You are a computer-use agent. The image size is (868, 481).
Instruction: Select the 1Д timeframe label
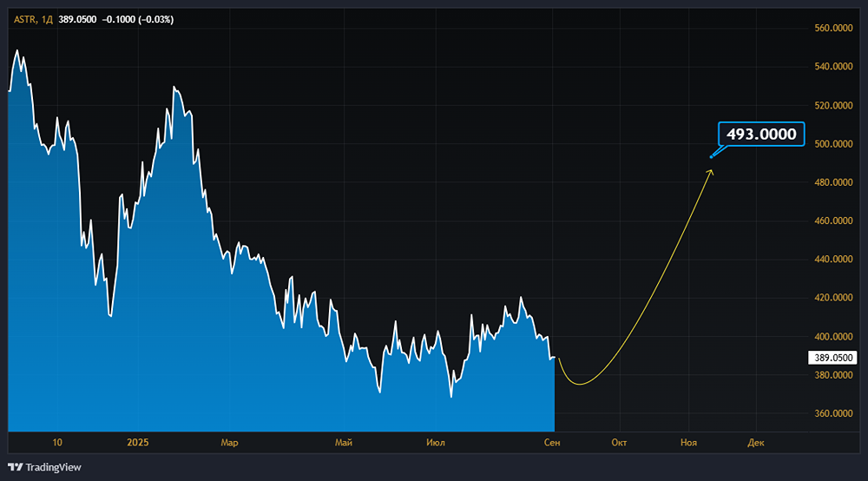pyautogui.click(x=47, y=19)
